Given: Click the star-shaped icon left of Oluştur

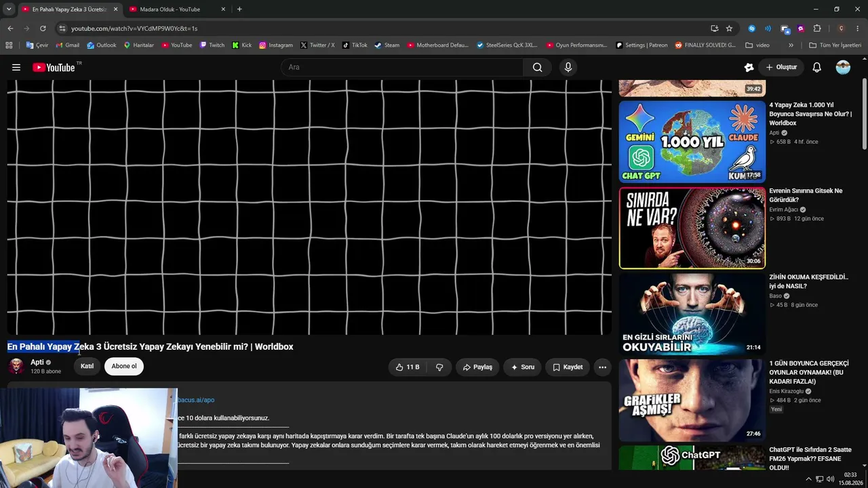Looking at the screenshot, I should coord(749,67).
